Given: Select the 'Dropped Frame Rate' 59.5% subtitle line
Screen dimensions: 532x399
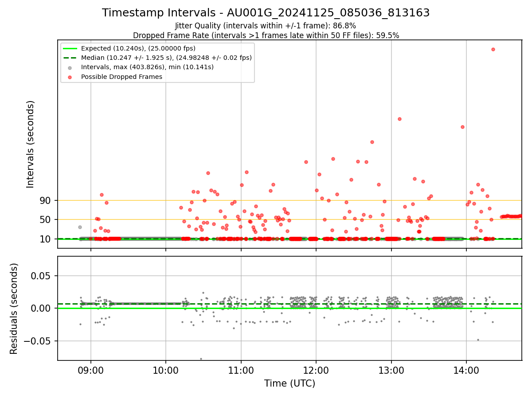Looking at the screenshot, I should pos(266,35).
